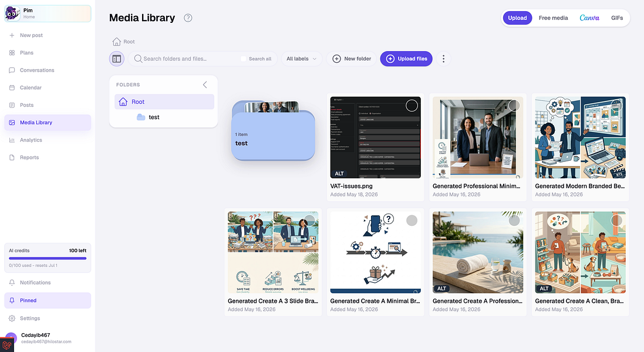The image size is (644, 352).
Task: Click the plus icon on New post
Action: 12,35
